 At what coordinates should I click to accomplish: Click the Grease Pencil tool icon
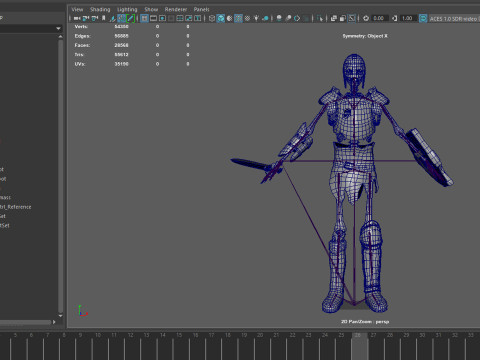pyautogui.click(x=131, y=18)
